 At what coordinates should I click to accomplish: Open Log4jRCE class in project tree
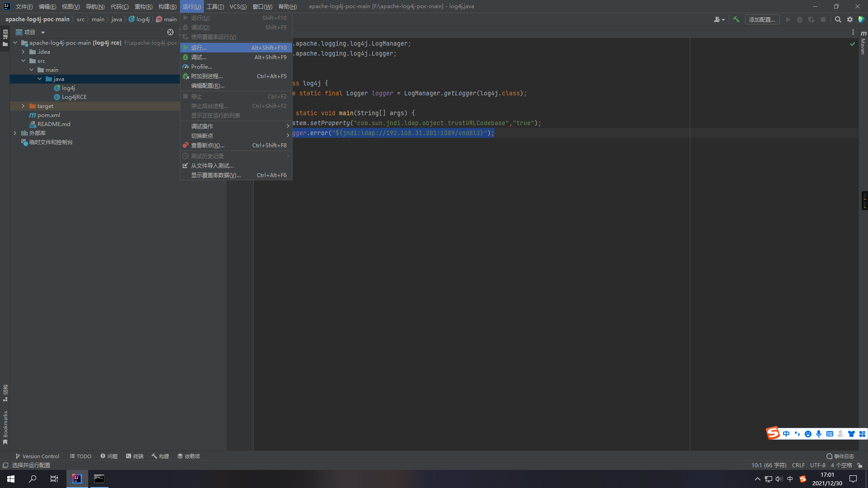[x=74, y=97]
